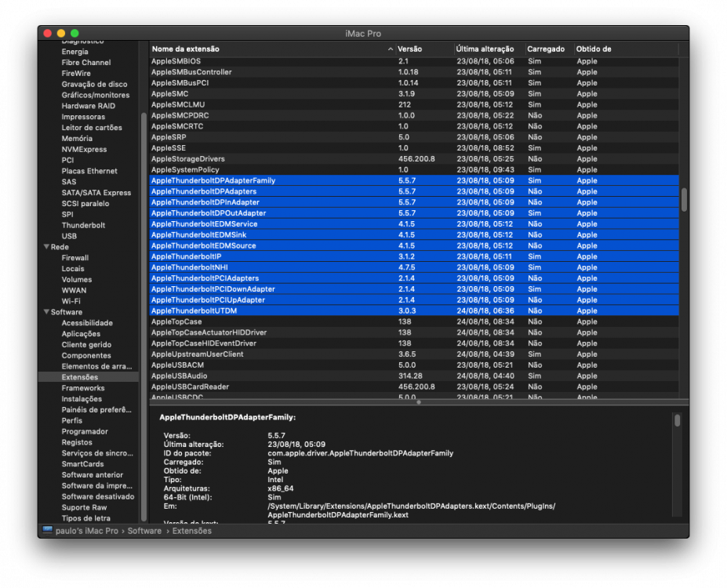This screenshot has height=588, width=727.
Task: Select Tipos de letra in the sidebar
Action: [85, 518]
